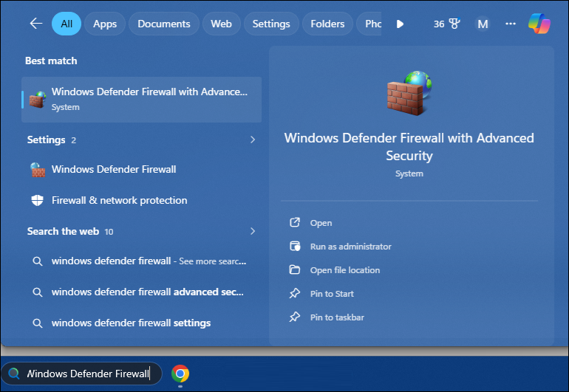Click the Run as administrator shield icon
This screenshot has height=392, width=569.
pos(295,247)
